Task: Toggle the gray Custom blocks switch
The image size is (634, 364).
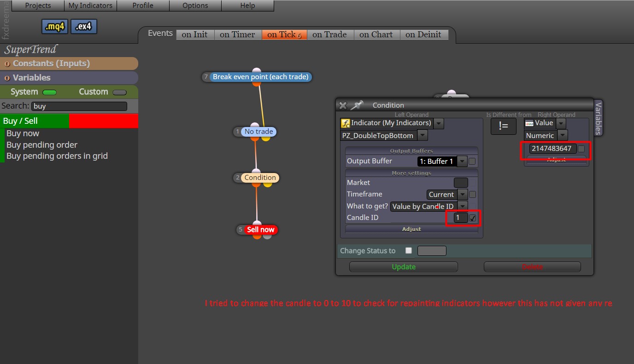Action: coord(119,92)
